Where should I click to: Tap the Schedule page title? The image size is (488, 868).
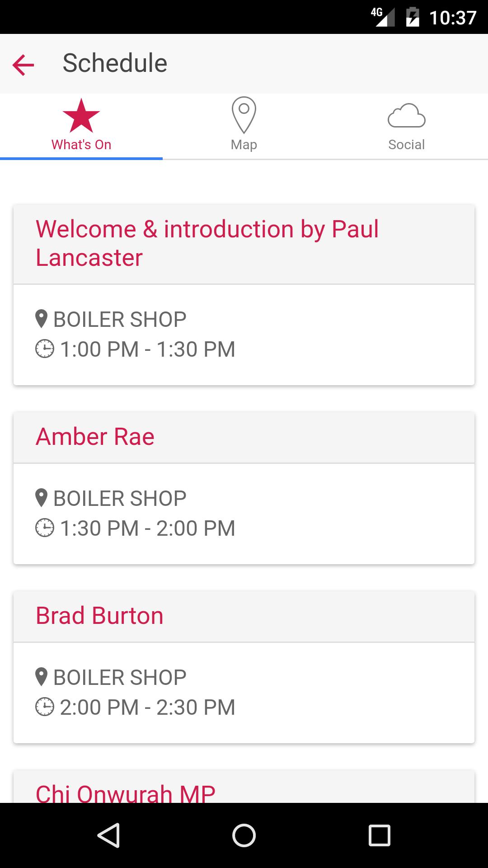click(115, 63)
